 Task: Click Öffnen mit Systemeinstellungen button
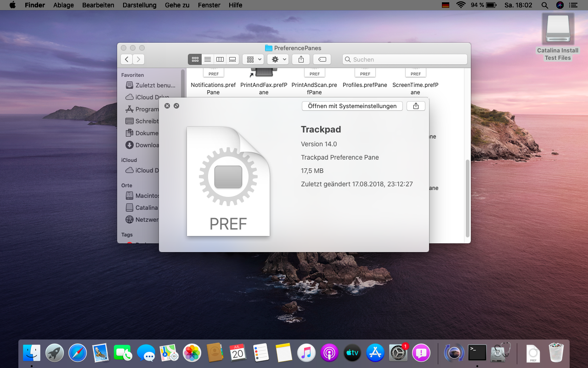tap(352, 106)
